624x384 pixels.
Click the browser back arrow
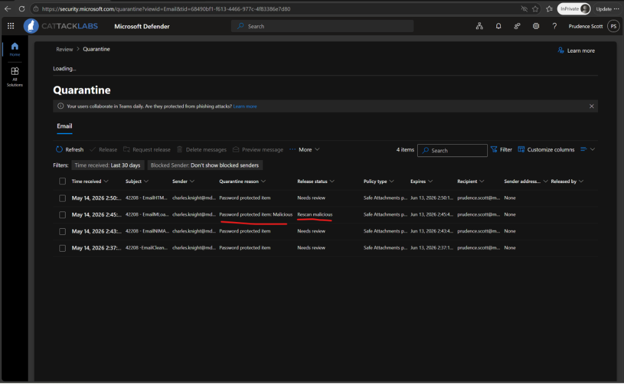(x=8, y=9)
